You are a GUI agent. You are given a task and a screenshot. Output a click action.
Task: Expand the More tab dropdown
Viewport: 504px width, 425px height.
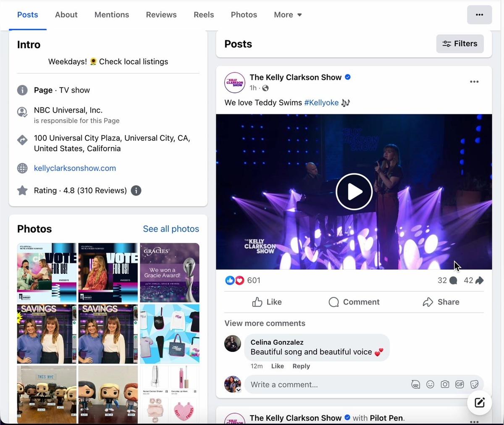coord(288,15)
